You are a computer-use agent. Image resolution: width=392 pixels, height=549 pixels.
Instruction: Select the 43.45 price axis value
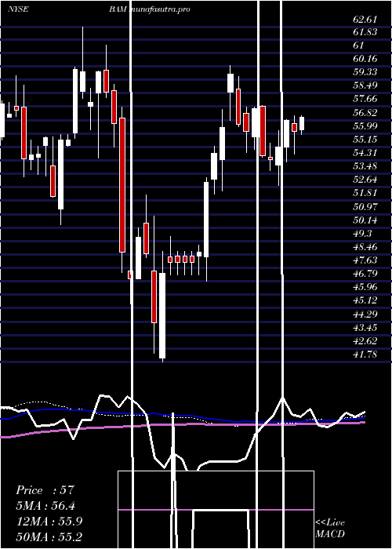tap(365, 327)
